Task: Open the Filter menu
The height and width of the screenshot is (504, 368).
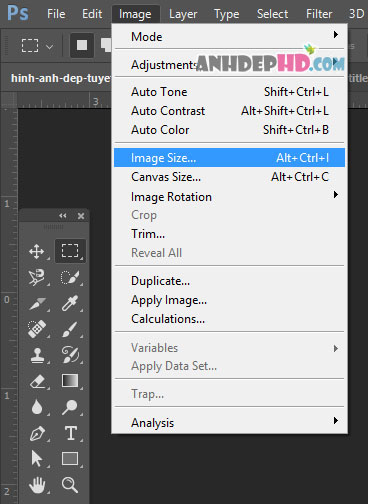Action: point(319,14)
